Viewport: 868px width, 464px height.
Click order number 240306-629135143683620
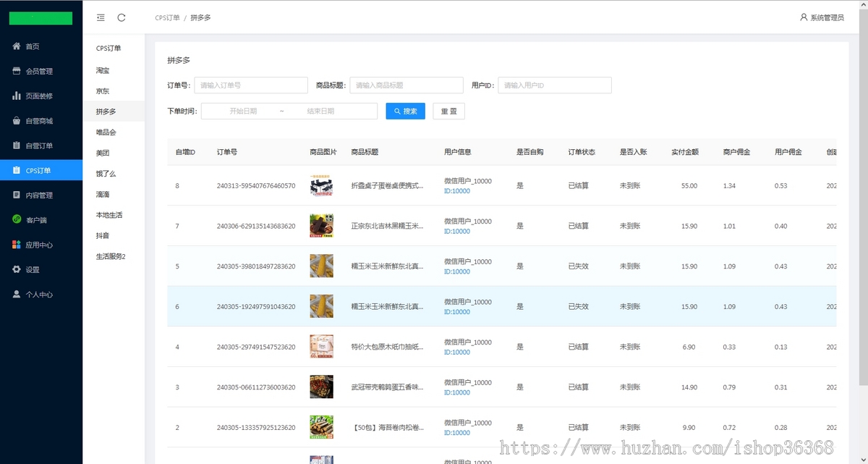coord(256,226)
